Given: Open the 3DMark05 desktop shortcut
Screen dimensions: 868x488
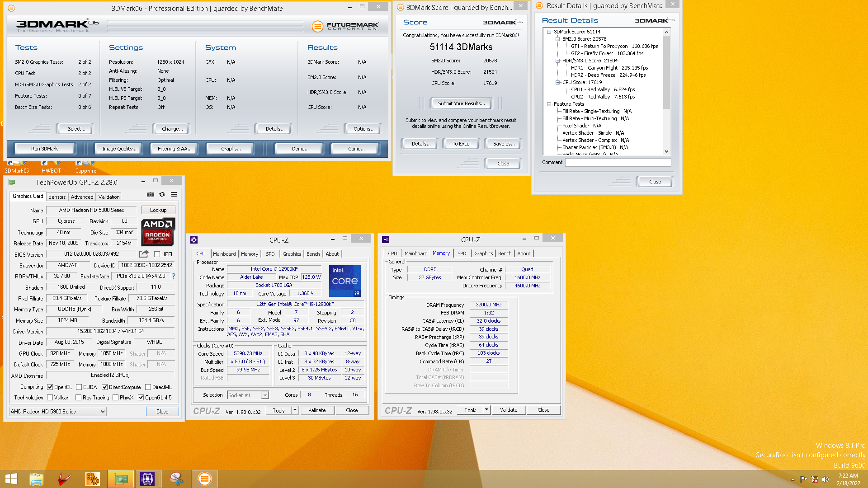Looking at the screenshot, I should [17, 166].
